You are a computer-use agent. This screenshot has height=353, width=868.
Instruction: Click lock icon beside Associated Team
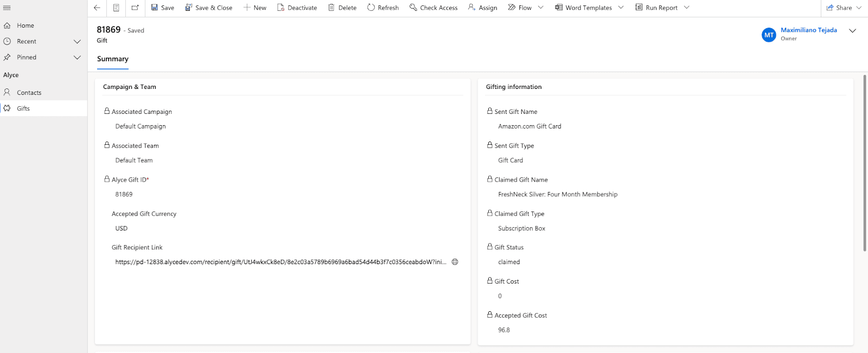point(107,145)
